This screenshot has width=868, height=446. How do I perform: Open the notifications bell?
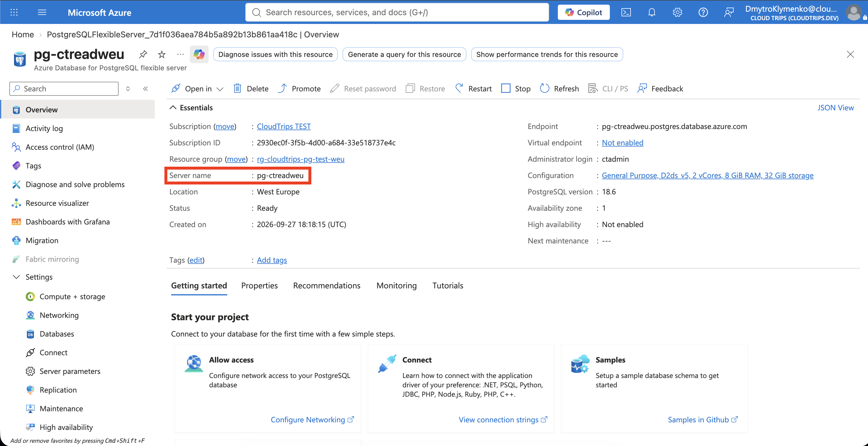pyautogui.click(x=652, y=13)
